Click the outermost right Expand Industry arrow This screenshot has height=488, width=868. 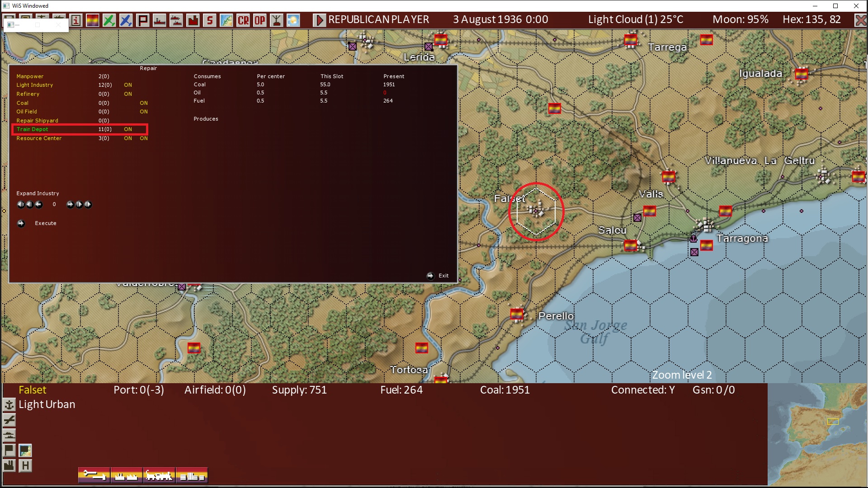(x=88, y=204)
